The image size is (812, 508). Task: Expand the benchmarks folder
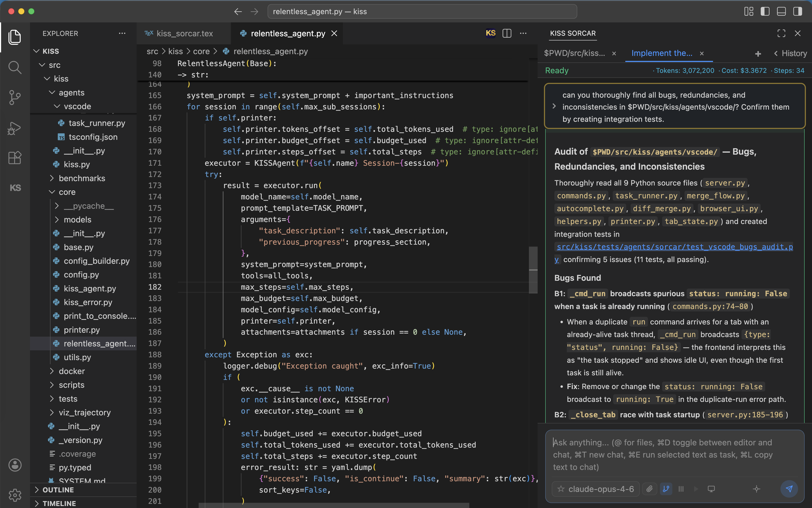(x=52, y=178)
